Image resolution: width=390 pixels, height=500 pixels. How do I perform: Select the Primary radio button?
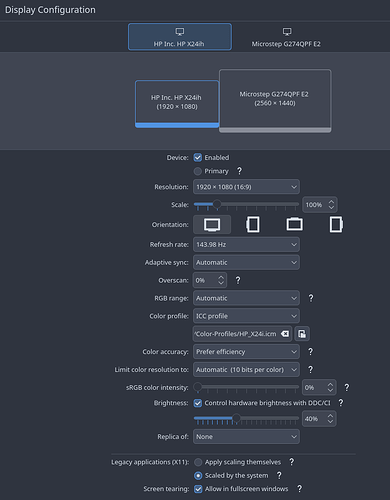click(x=198, y=171)
